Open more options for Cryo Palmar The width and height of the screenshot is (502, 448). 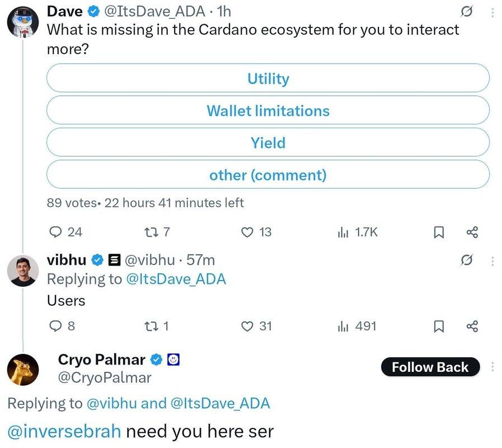coord(492,367)
